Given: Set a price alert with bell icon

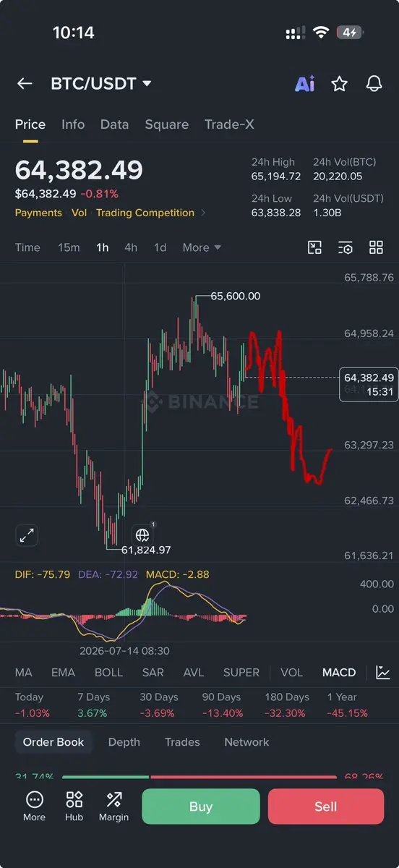Looking at the screenshot, I should 374,84.
